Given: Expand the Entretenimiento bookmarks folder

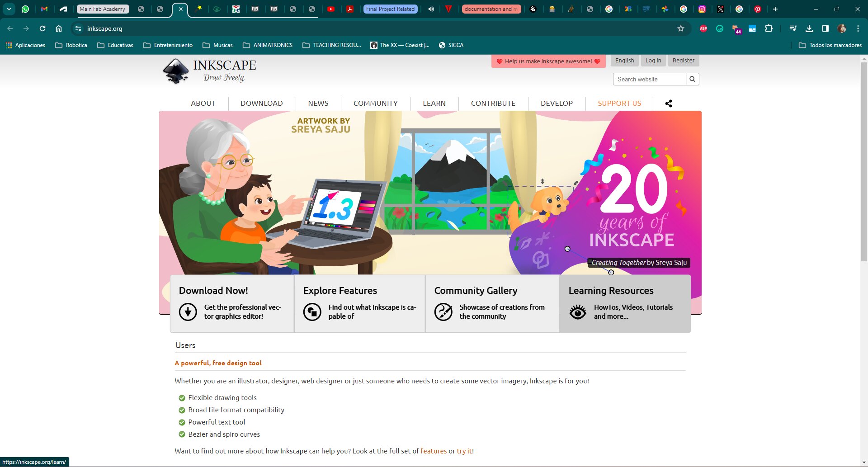Looking at the screenshot, I should (x=168, y=45).
